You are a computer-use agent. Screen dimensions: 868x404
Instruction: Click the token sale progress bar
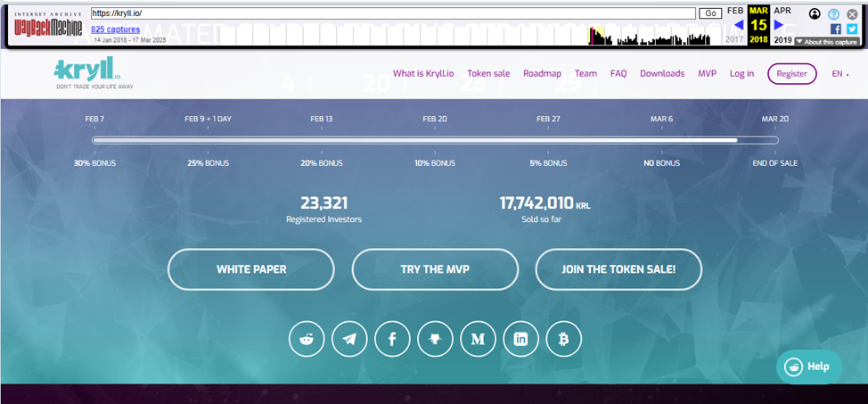click(435, 140)
